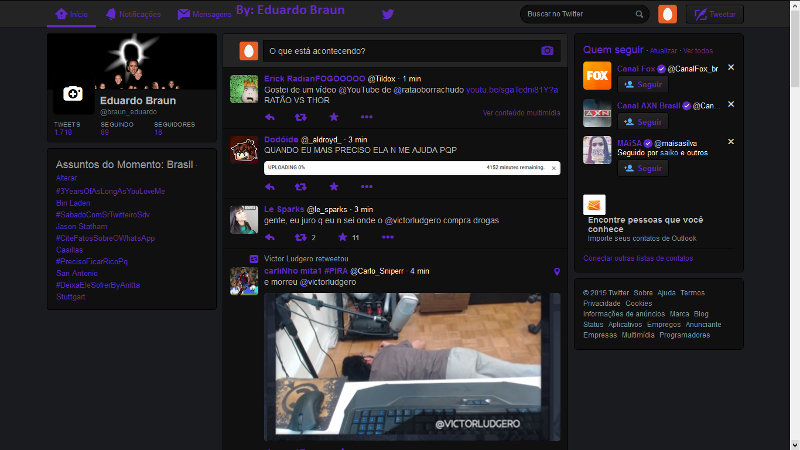Click the O que está acontecendo compose box
Image resolution: width=800 pixels, height=450 pixels.
(412, 51)
